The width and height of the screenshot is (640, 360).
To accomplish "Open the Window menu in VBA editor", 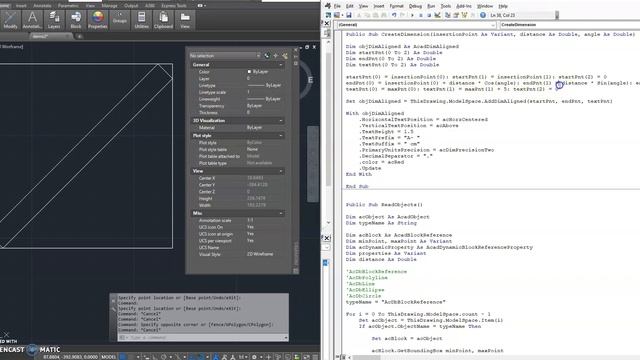I will pos(485,6).
